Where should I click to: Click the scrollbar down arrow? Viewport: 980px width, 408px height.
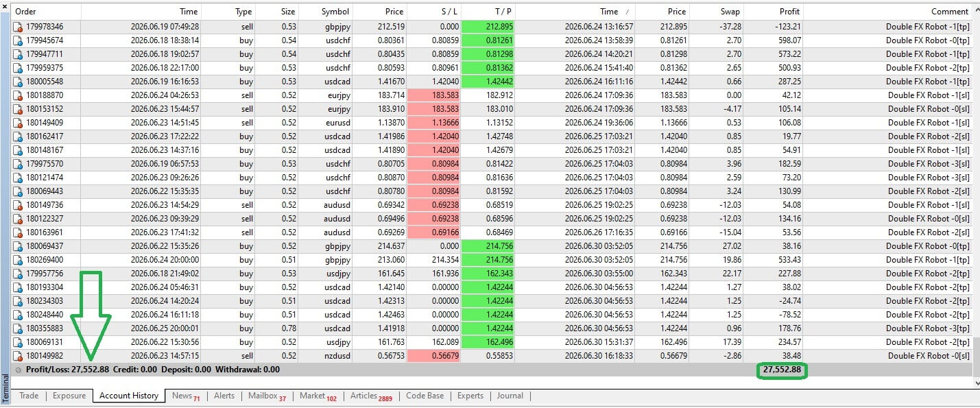(976, 383)
